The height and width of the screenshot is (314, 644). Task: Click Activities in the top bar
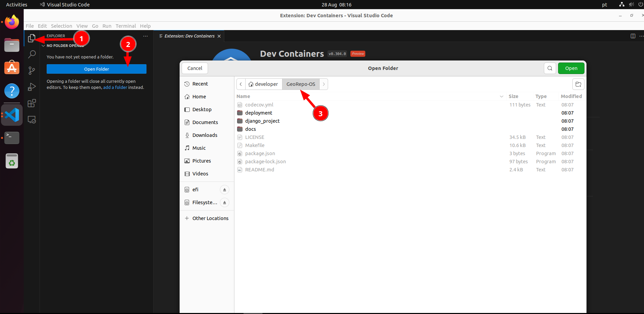17,5
